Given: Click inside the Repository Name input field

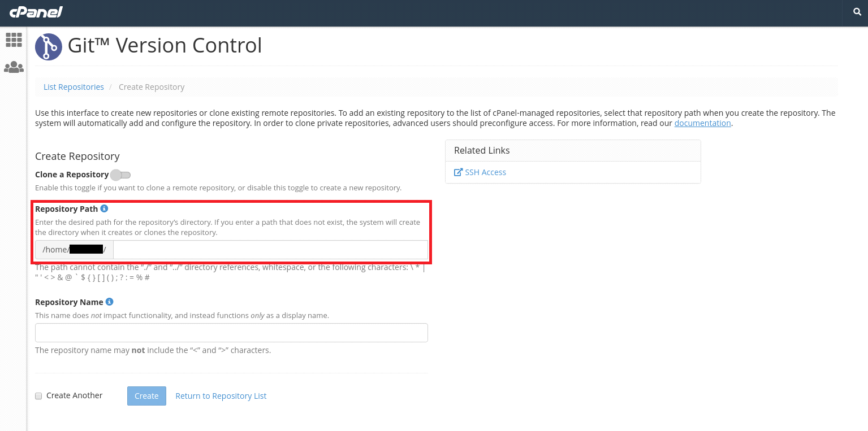Looking at the screenshot, I should tap(231, 332).
